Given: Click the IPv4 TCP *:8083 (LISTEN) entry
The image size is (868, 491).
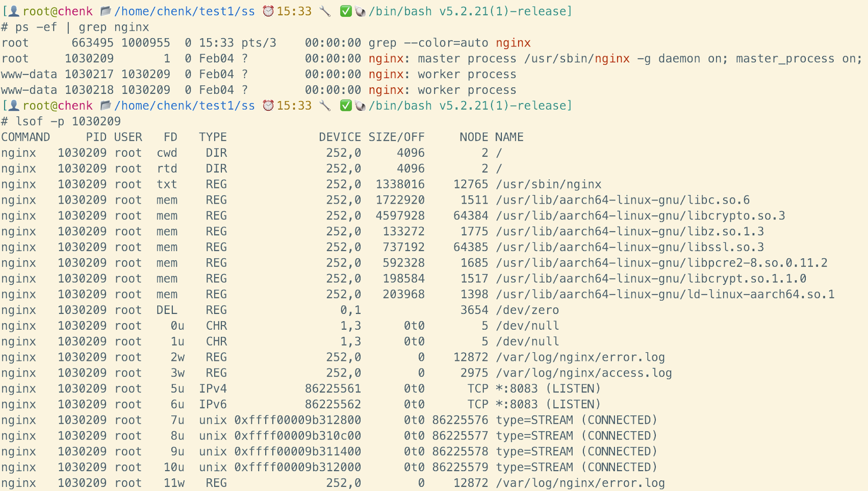Looking at the screenshot, I should [548, 389].
